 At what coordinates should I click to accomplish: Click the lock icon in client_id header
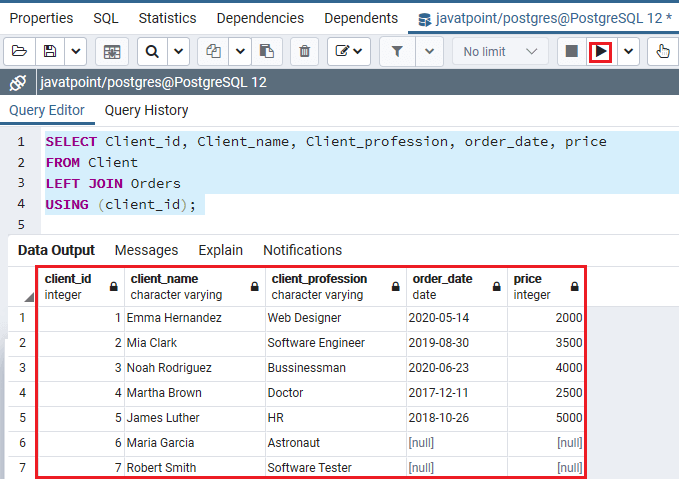[114, 286]
